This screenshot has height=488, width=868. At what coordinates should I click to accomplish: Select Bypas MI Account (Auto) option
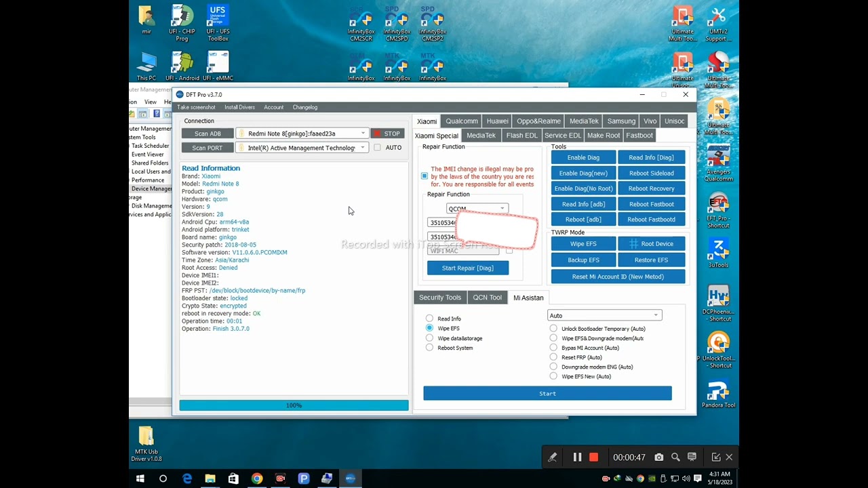(x=553, y=348)
